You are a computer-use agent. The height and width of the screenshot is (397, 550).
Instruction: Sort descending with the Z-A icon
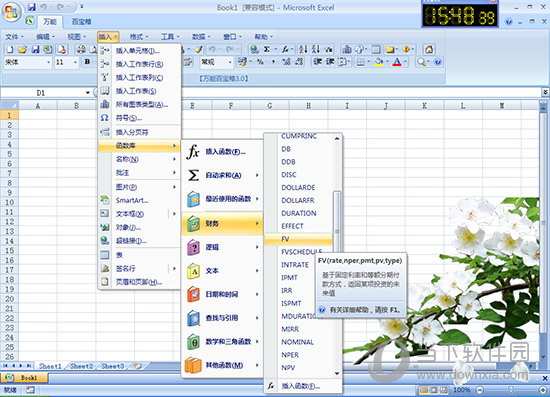pyautogui.click(x=316, y=49)
